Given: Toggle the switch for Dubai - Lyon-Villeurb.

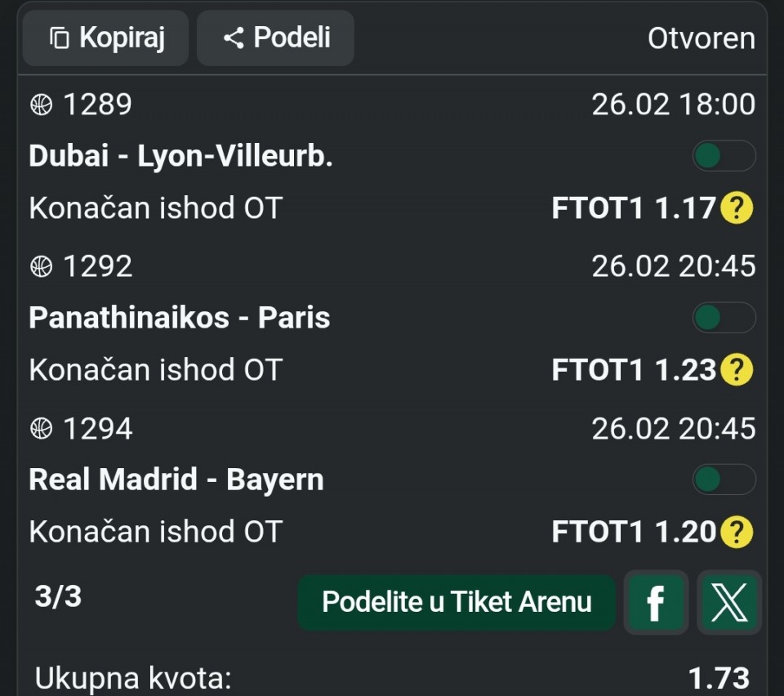Looking at the screenshot, I should point(724,155).
